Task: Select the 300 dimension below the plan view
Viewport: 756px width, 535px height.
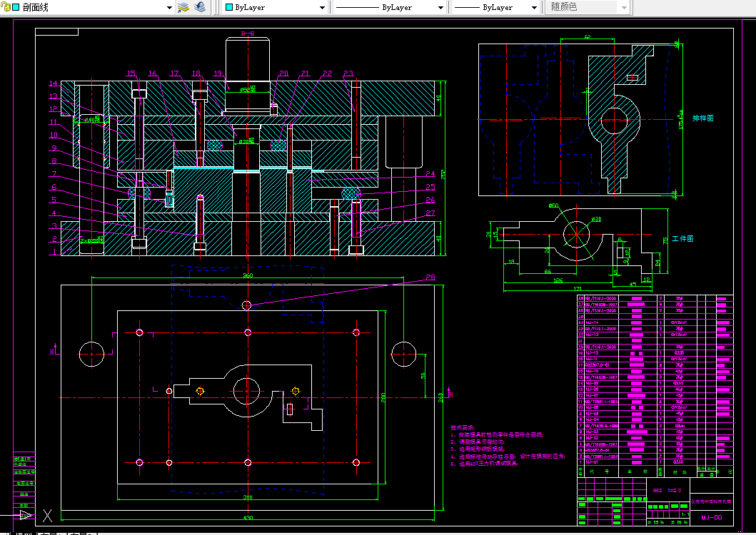Action: (247, 497)
